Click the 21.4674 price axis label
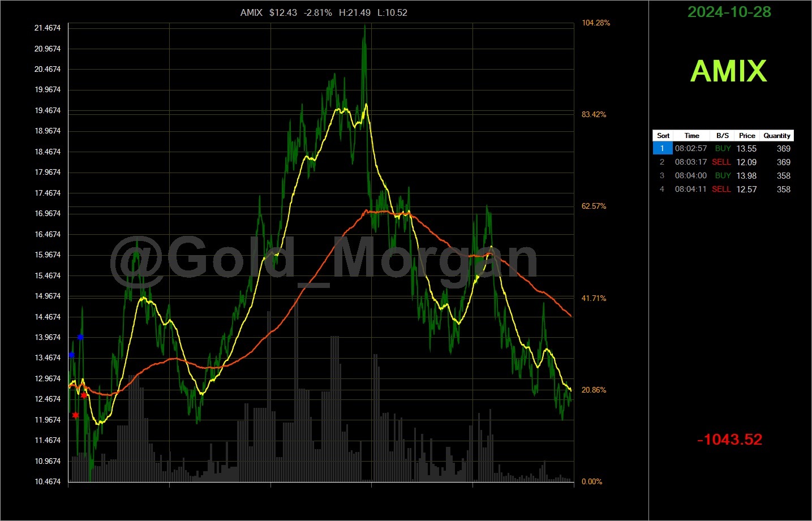Screen dimensions: 812x521 click(x=48, y=28)
